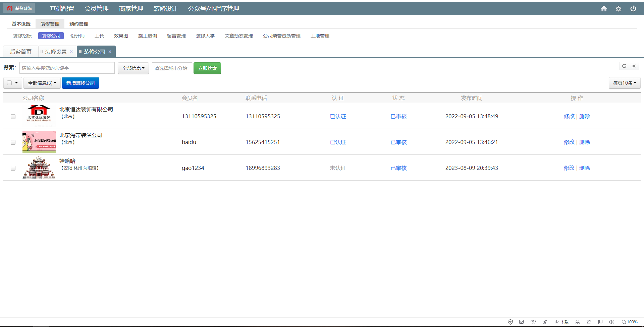644x327 pixels.
Task: Click the 新增装修公司 button
Action: tap(80, 83)
